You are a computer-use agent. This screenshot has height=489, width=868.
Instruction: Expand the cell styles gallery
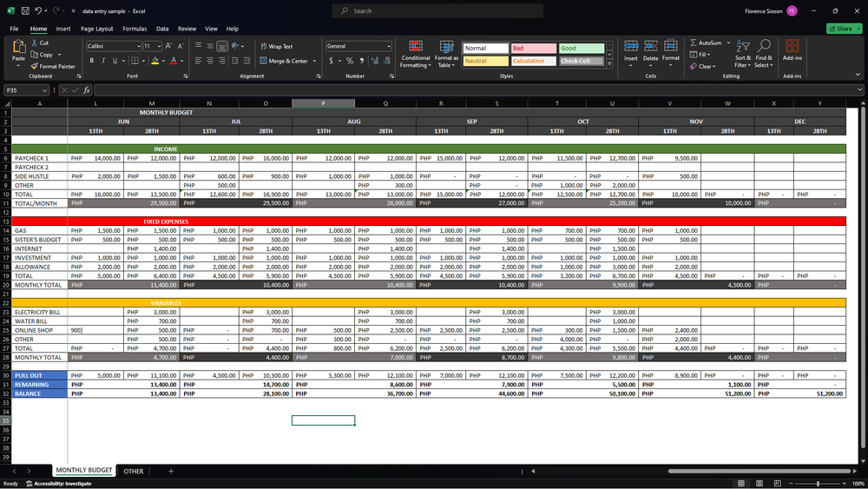click(609, 64)
